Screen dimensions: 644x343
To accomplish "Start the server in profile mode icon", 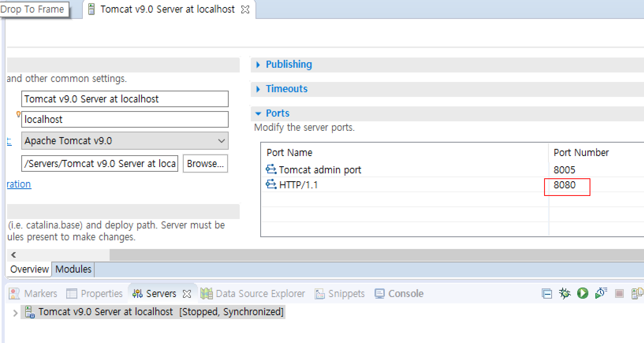I will coord(601,293).
